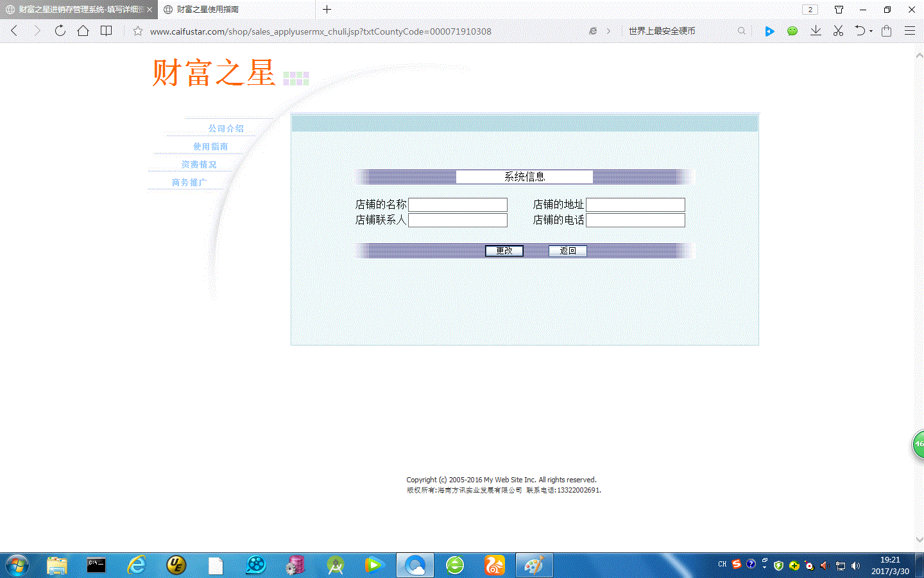This screenshot has height=578, width=924.
Task: Click the 更改 button
Action: (x=504, y=250)
